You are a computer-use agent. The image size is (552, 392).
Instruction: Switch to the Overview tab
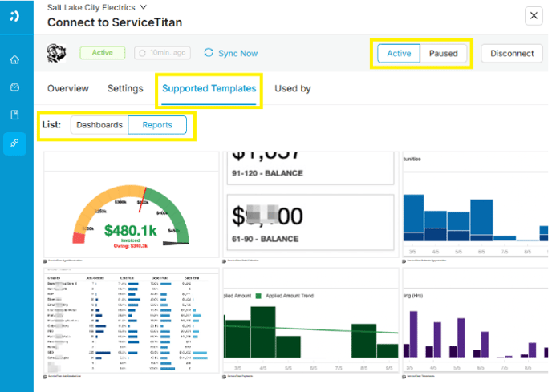point(68,88)
